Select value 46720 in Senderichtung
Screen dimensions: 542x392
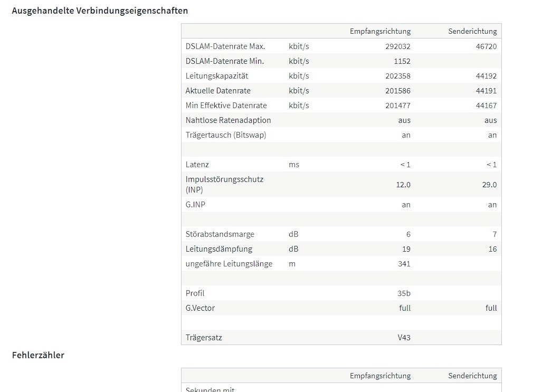pos(486,46)
